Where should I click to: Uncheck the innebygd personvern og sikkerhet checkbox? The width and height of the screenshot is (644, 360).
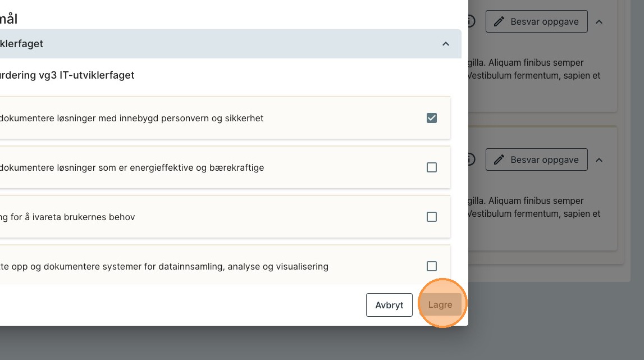click(431, 118)
